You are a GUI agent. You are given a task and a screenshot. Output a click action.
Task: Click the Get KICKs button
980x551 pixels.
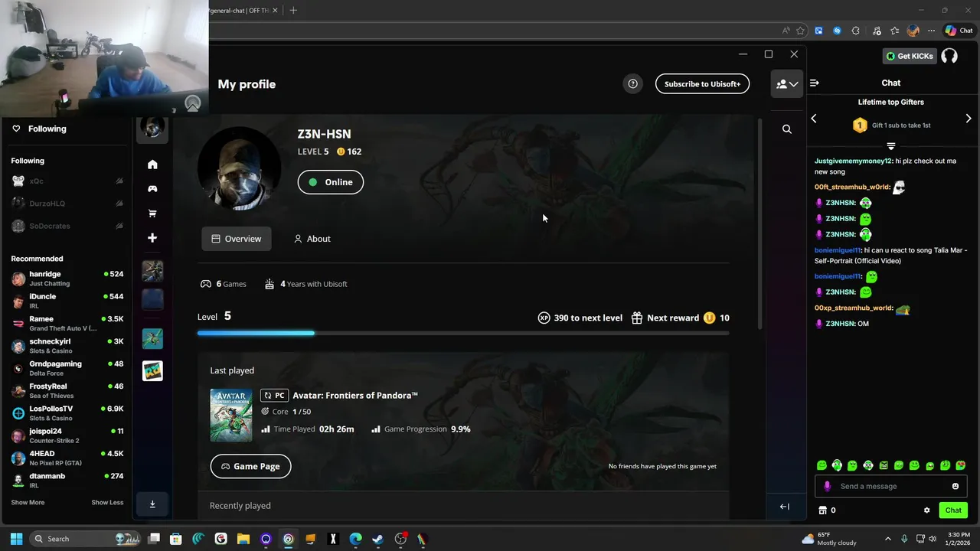point(910,56)
